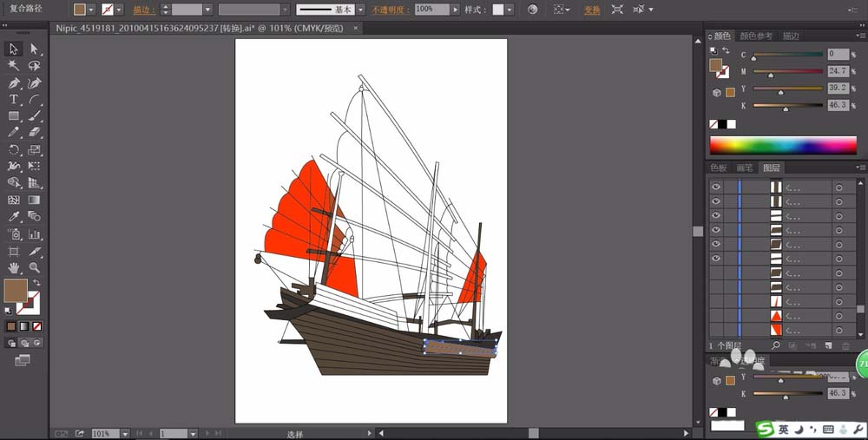The height and width of the screenshot is (440, 868).
Task: Select the Symbol Sprayer tool
Action: (x=14, y=234)
